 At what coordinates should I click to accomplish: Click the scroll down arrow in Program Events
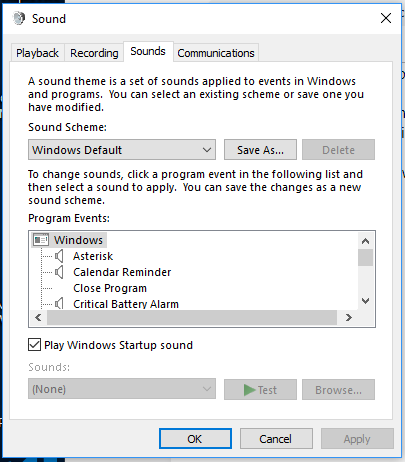(365, 301)
